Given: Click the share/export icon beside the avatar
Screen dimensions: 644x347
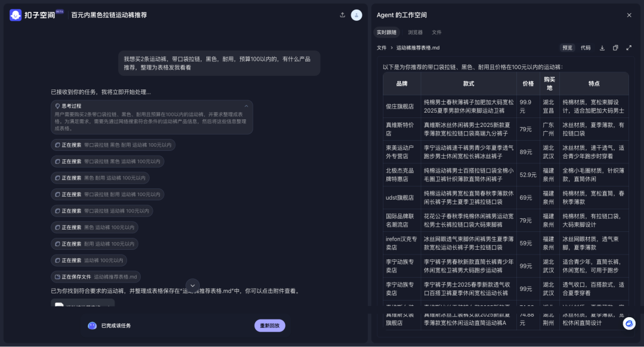Looking at the screenshot, I should point(342,15).
